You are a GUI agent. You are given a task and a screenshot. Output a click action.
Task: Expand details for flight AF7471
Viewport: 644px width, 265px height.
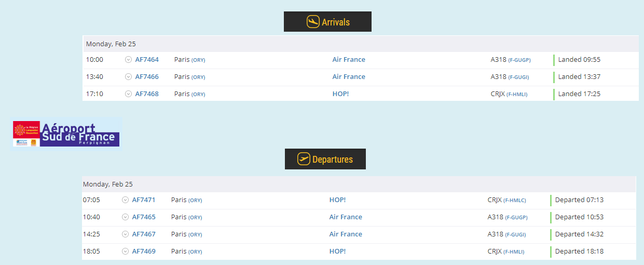click(125, 200)
